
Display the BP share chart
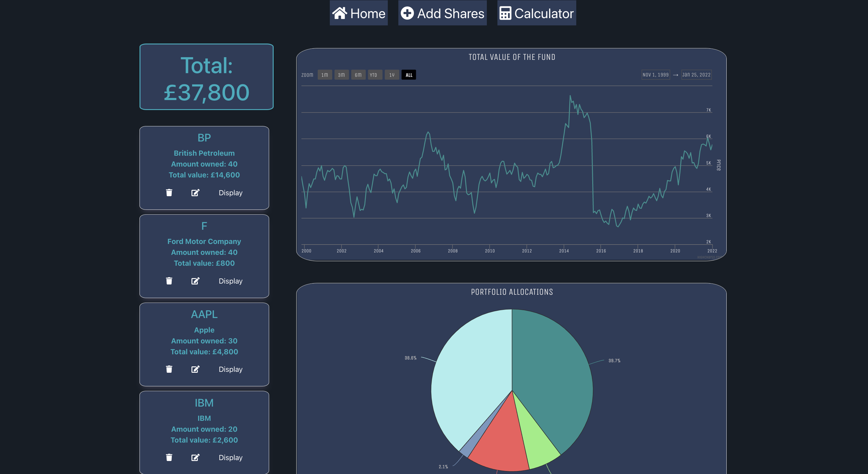pyautogui.click(x=230, y=193)
